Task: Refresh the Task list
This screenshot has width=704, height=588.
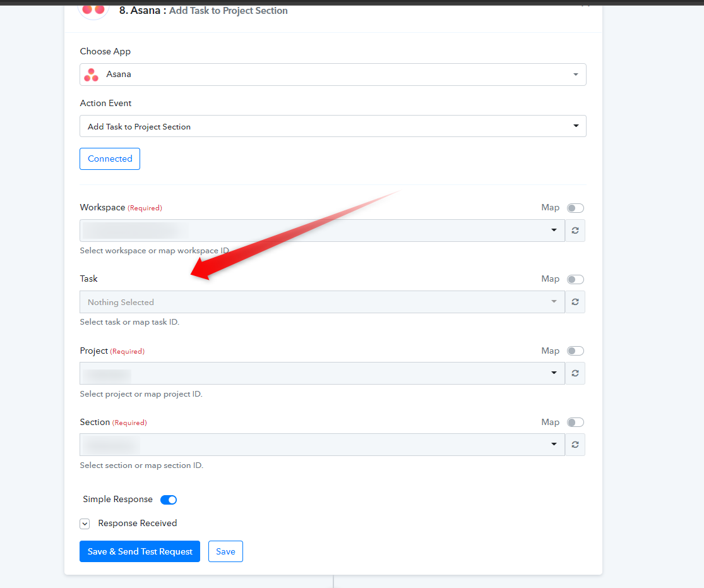Action: 575,302
